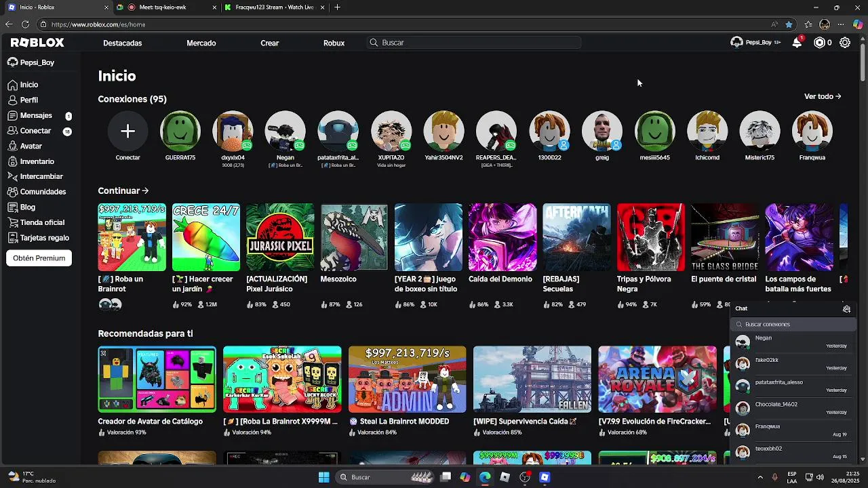868x488 pixels.
Task: Open El puente de cristal game thumbnail
Action: click(x=725, y=237)
